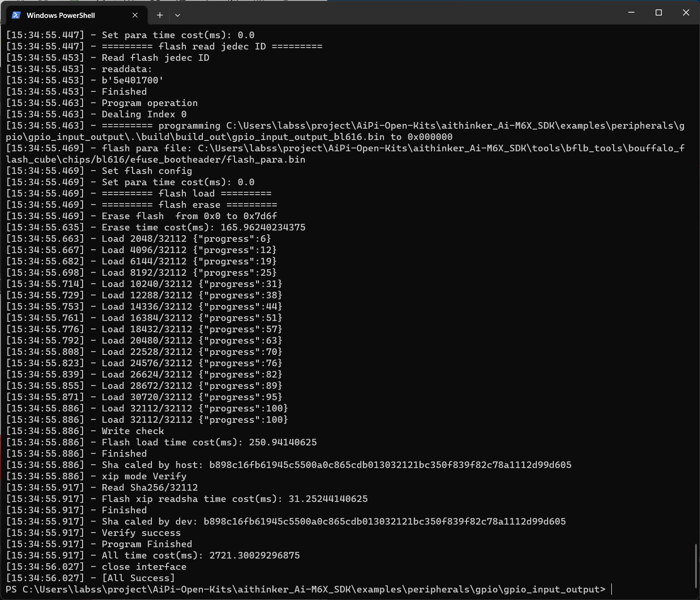The width and height of the screenshot is (700, 600).
Task: Click the 'Program Finished' log line
Action: coord(99,544)
